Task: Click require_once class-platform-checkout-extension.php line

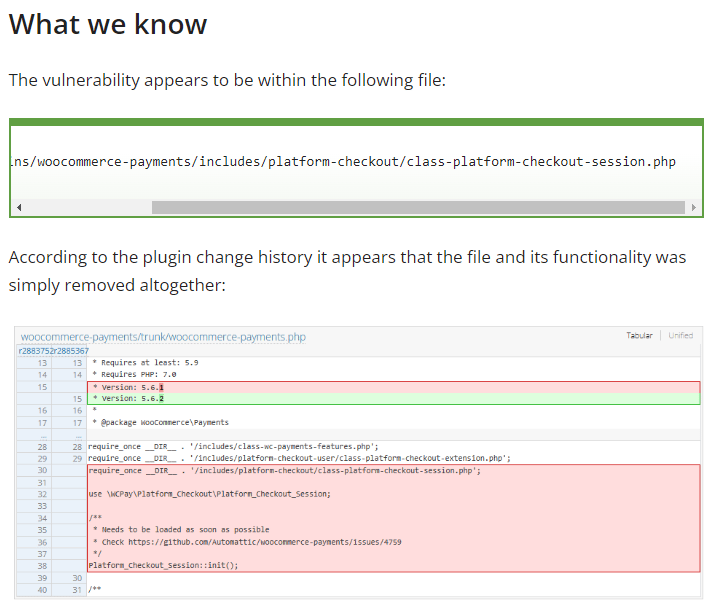Action: [x=299, y=458]
